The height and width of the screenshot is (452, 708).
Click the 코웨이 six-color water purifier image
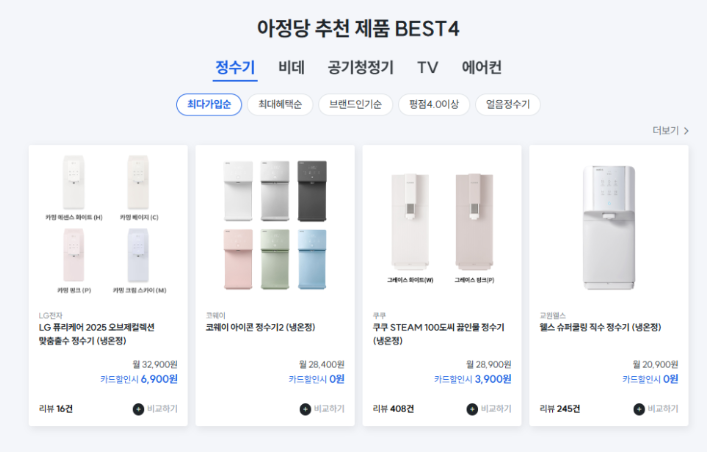pos(275,225)
